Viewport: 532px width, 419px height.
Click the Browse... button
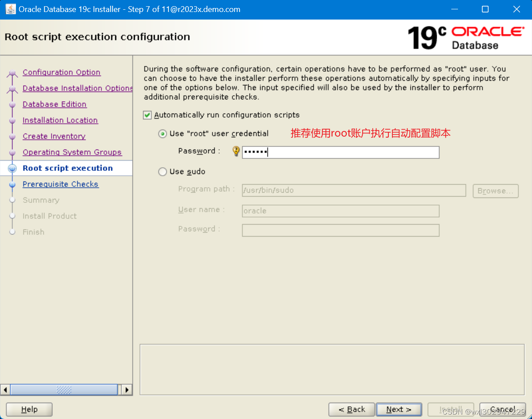pyautogui.click(x=496, y=191)
